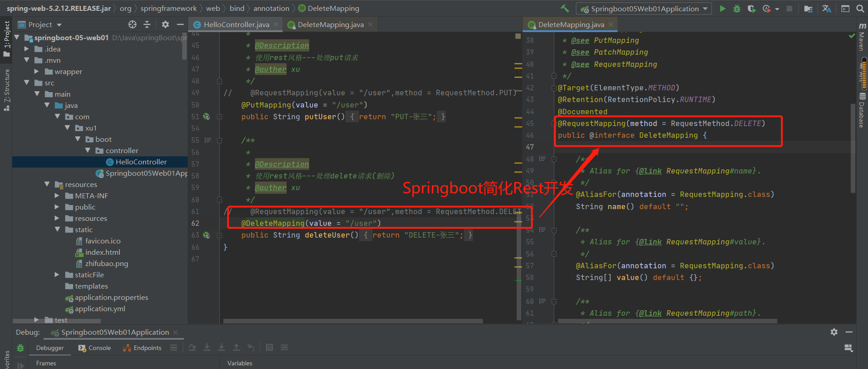
Task: Fold the putUser method at line 51
Action: tap(219, 117)
